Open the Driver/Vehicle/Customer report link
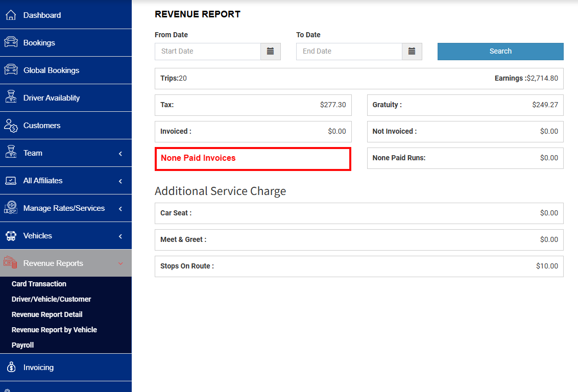 coord(51,299)
